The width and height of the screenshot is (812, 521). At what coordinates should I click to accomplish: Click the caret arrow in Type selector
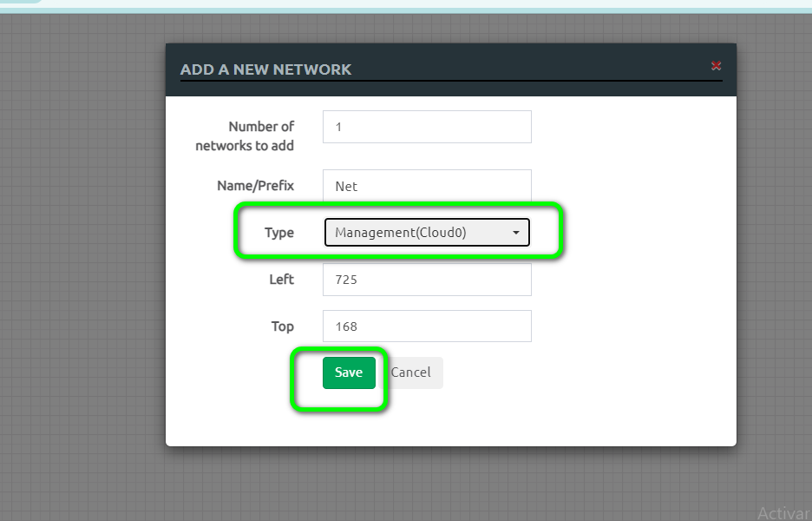pyautogui.click(x=516, y=233)
